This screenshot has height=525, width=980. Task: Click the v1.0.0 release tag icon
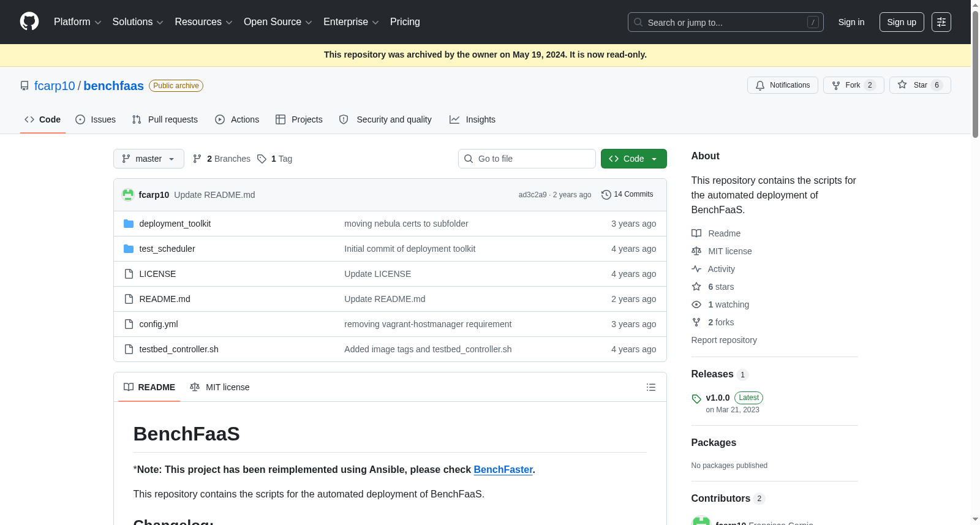coord(696,399)
